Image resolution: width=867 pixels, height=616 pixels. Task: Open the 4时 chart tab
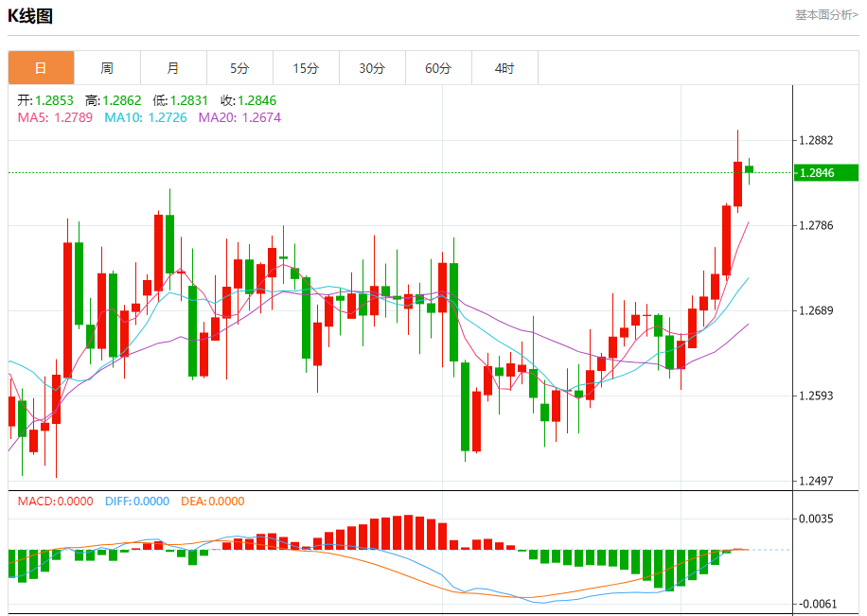504,68
